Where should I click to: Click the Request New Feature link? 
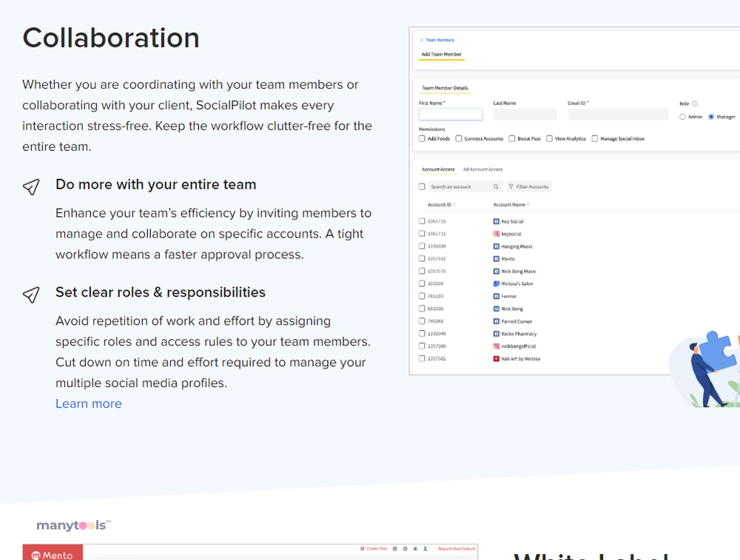pos(457,549)
